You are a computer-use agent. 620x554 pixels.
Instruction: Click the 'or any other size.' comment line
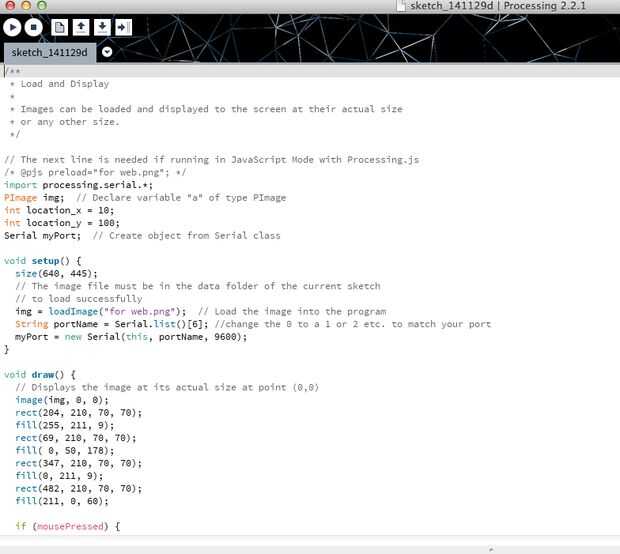pos(64,122)
